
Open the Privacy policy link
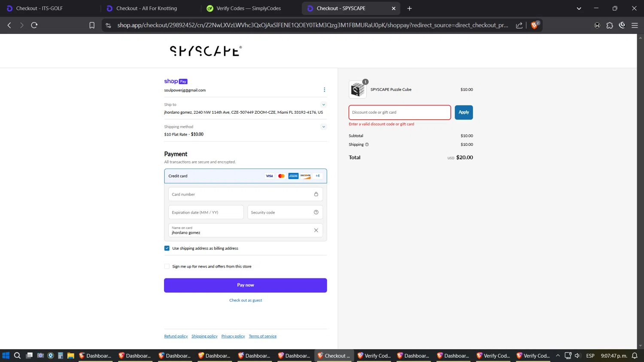point(233,336)
